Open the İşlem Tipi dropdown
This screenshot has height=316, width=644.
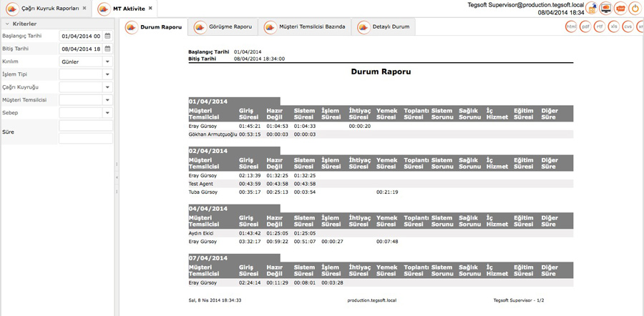pos(107,74)
